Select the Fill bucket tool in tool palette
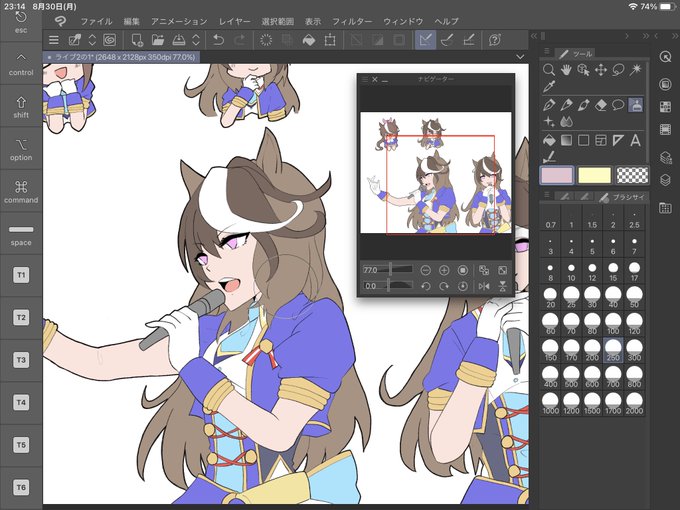Viewport: 680px width, 510px height. 549,141
